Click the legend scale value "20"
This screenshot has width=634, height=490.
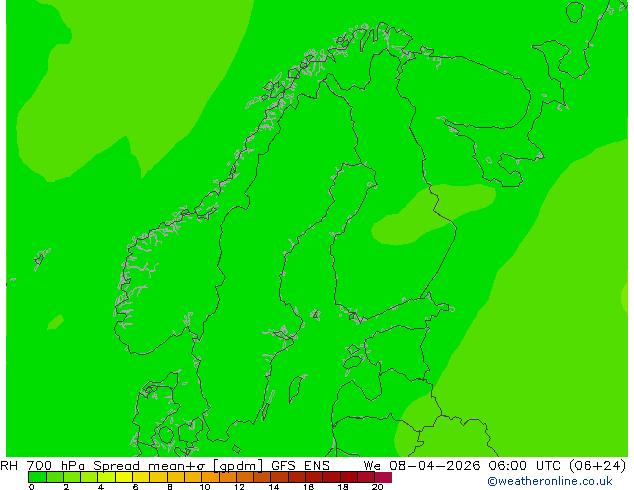click(x=377, y=487)
